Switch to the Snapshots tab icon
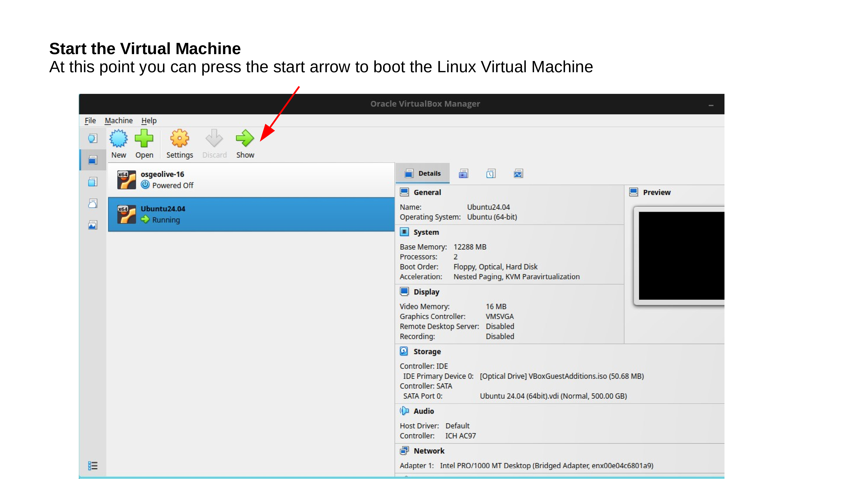Image resolution: width=868 pixels, height=488 pixels. coord(464,174)
